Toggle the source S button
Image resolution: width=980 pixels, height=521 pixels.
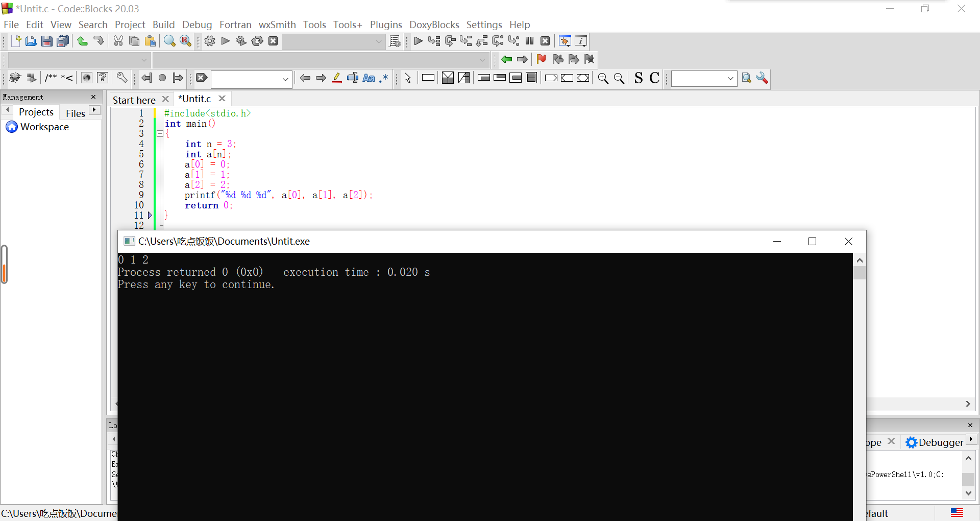point(639,78)
